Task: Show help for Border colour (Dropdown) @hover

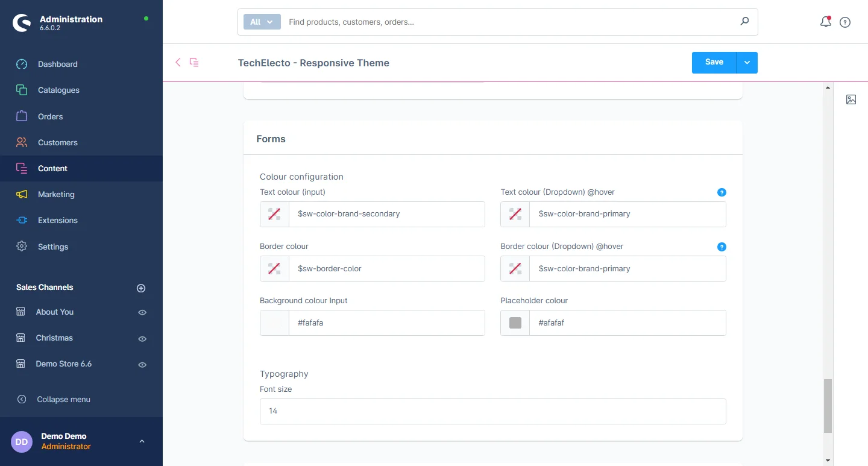Action: click(722, 247)
